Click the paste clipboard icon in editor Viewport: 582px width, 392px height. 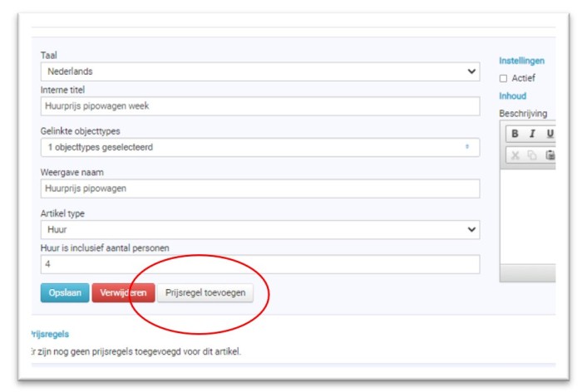pos(550,155)
